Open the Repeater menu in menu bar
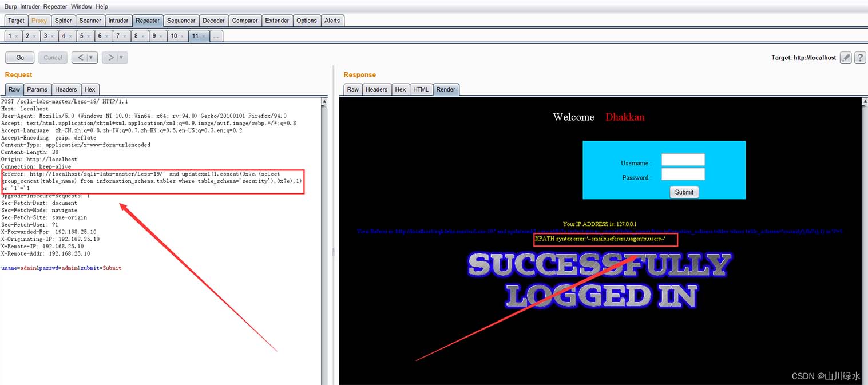The width and height of the screenshot is (868, 385). click(56, 6)
